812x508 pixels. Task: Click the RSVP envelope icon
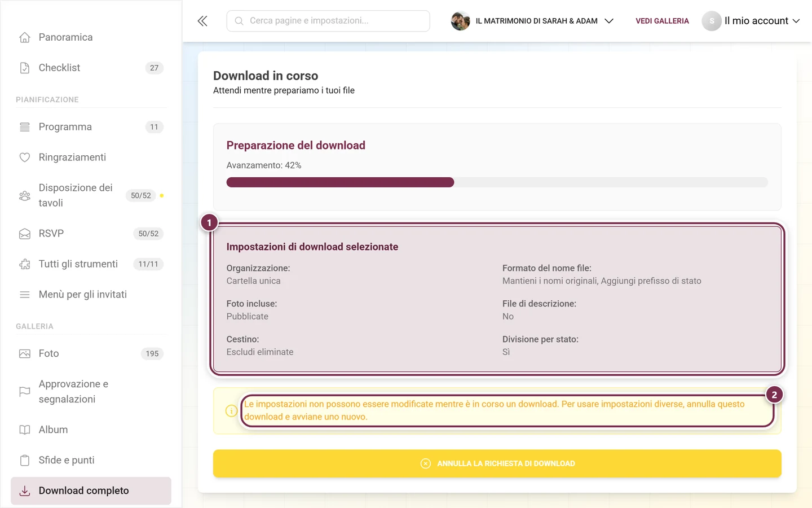click(x=25, y=234)
